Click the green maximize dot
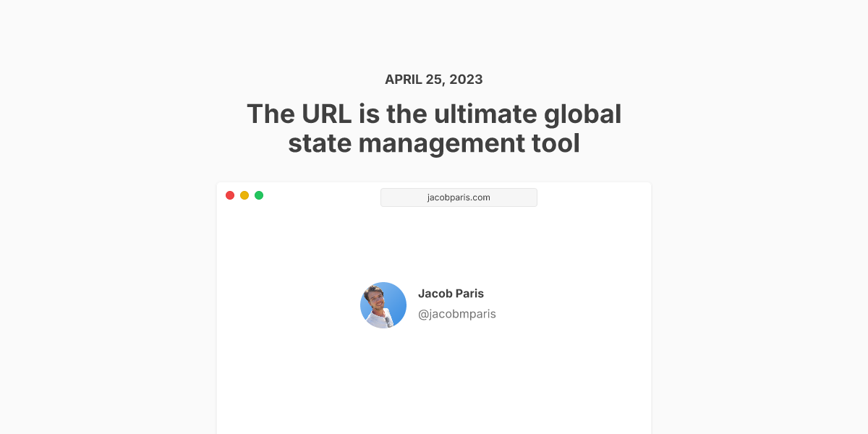This screenshot has width=868, height=434. 259,195
